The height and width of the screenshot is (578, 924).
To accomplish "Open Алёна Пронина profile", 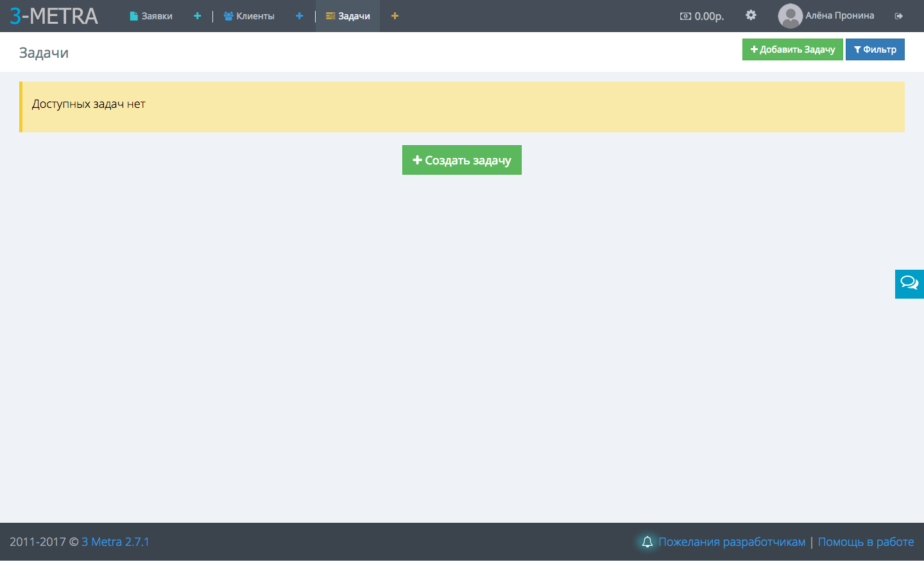I will (840, 15).
